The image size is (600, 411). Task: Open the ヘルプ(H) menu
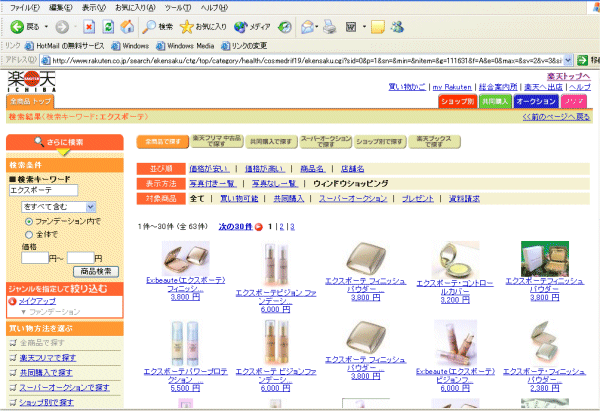[214, 8]
